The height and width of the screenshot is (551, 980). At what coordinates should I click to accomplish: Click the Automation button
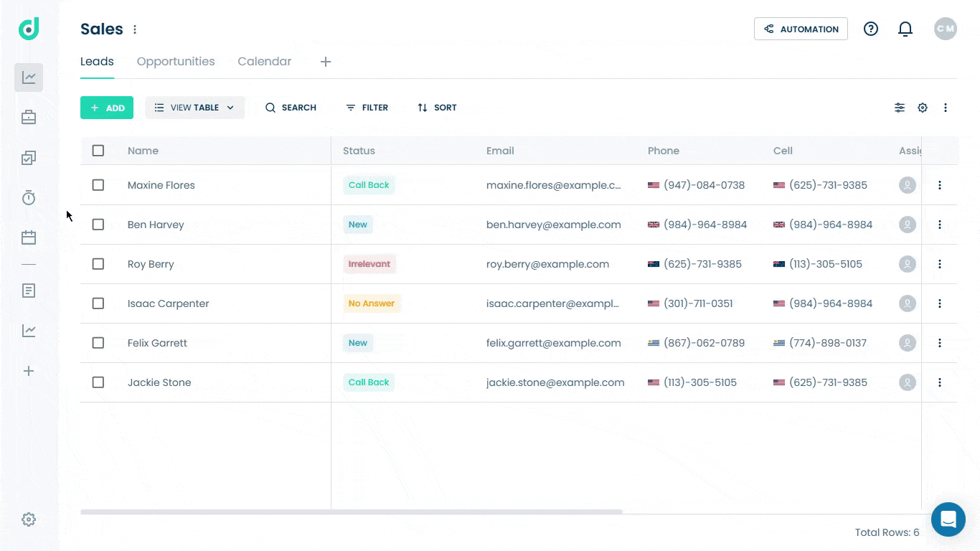[801, 29]
